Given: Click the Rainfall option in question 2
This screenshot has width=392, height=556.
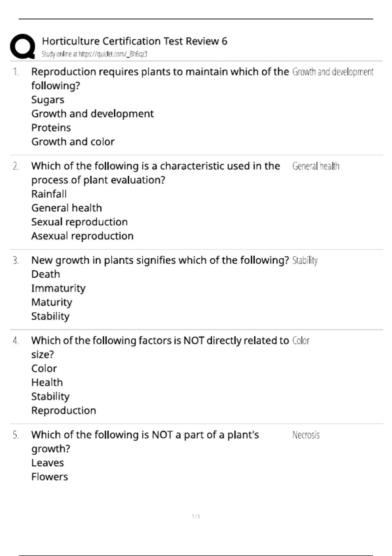Looking at the screenshot, I should click(x=49, y=194).
